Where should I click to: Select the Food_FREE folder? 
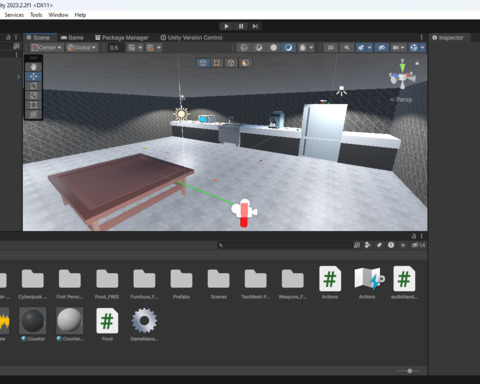pyautogui.click(x=107, y=284)
